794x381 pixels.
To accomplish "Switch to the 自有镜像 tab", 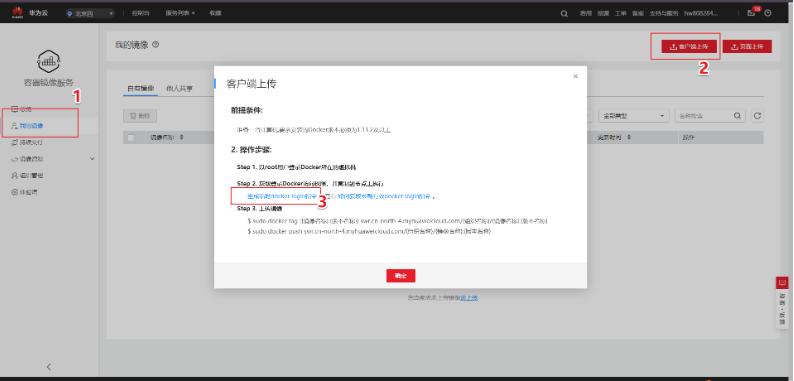I will click(x=140, y=88).
